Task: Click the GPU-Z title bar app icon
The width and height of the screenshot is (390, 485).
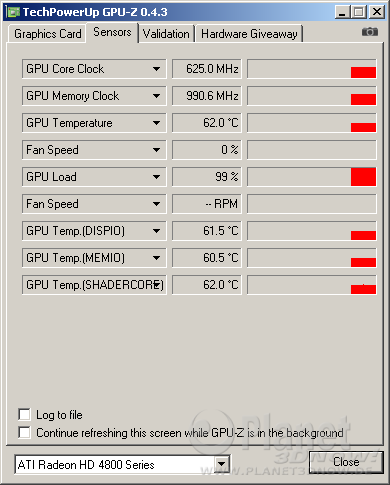Action: (x=13, y=12)
